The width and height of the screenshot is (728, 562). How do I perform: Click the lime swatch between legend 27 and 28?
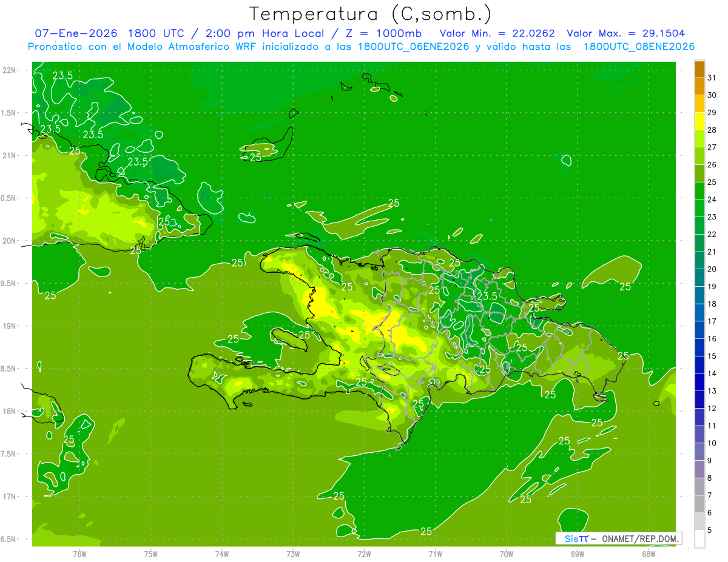coord(699,139)
